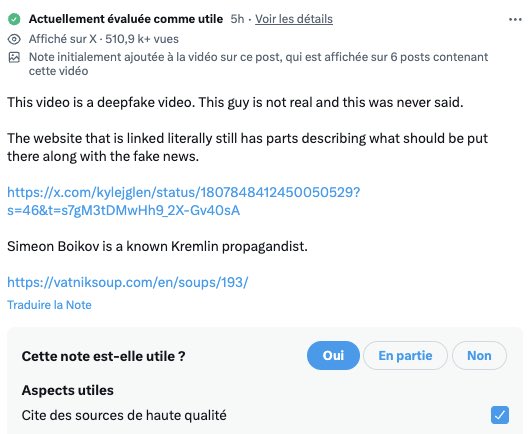The width and height of the screenshot is (528, 434).
Task: Open the x.com kylejglen status link
Action: [184, 201]
